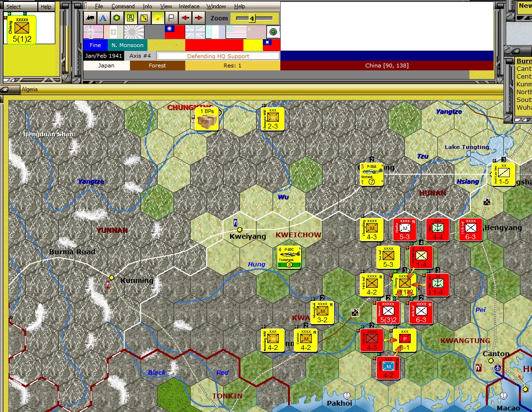The height and width of the screenshot is (412, 532).
Task: Select the British Union Jack flag
Action: (195, 32)
